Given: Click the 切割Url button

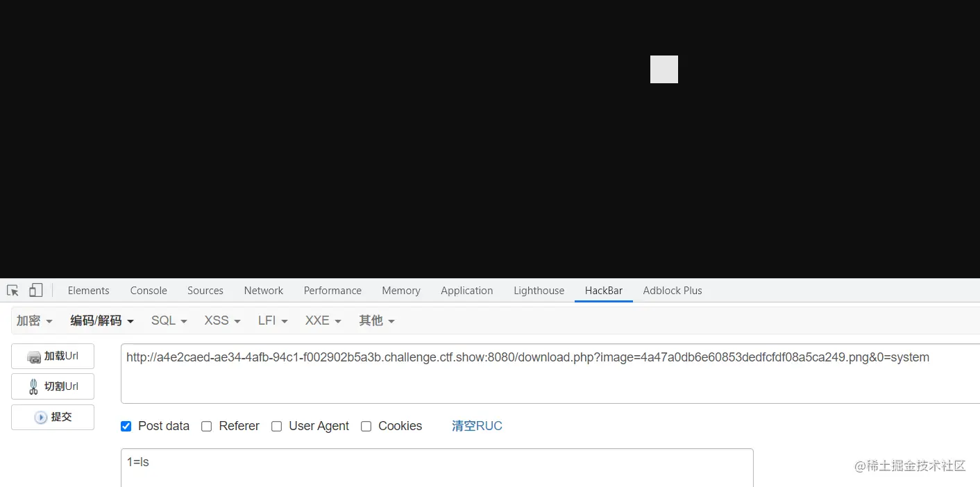Looking at the screenshot, I should (x=53, y=386).
